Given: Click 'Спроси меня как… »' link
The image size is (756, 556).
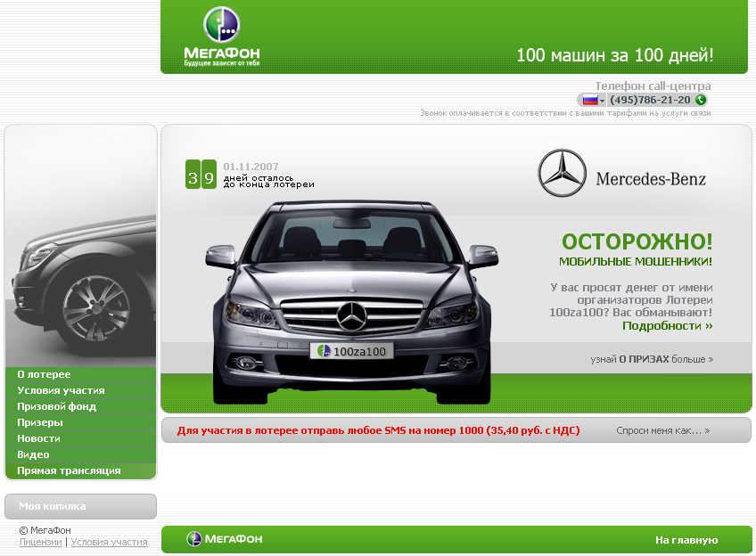Looking at the screenshot, I should [663, 430].
